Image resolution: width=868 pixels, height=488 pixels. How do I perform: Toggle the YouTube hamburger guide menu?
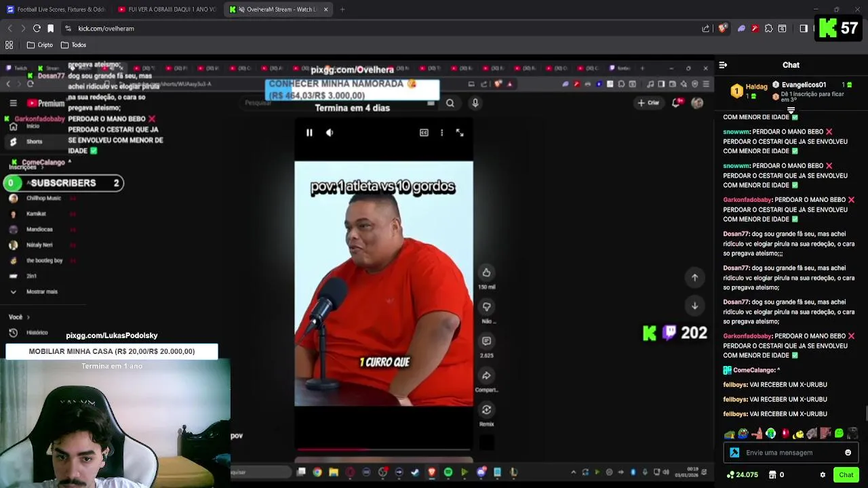tap(13, 103)
